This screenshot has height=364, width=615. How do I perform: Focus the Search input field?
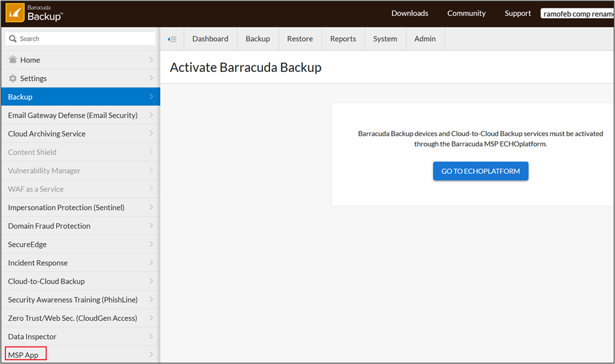pyautogui.click(x=80, y=39)
